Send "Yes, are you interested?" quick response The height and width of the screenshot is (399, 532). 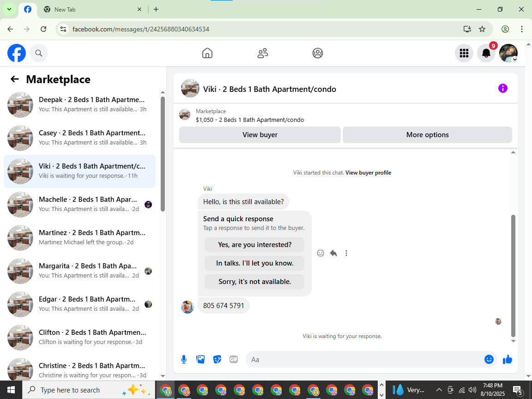pyautogui.click(x=254, y=245)
